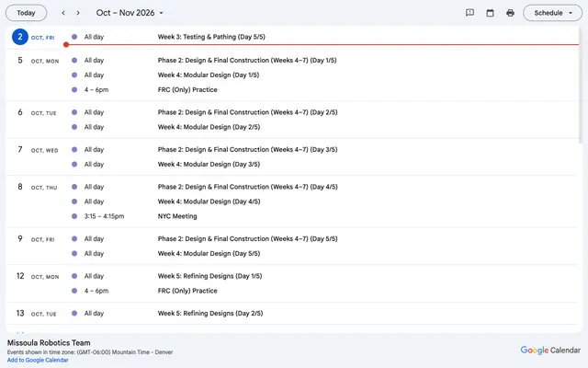
Task: Select the highlighted date 2 Oct, Fri
Action: pyautogui.click(x=20, y=37)
